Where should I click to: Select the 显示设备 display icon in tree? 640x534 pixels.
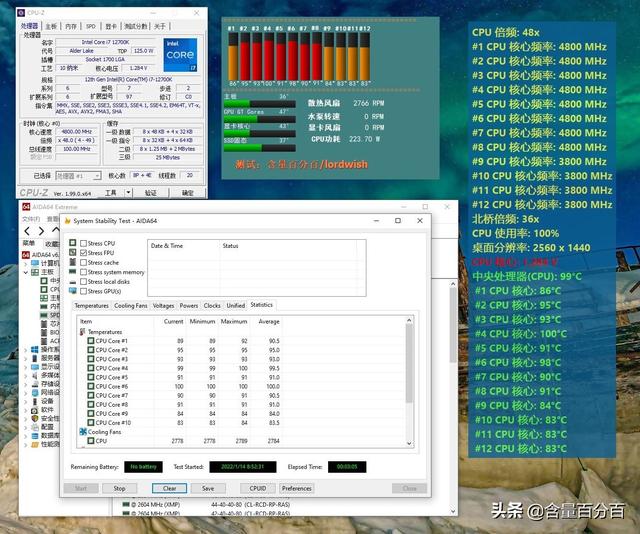pyautogui.click(x=35, y=367)
